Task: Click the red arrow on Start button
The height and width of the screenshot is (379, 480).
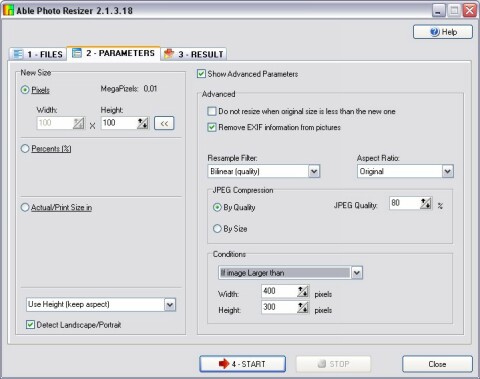Action: pyautogui.click(x=224, y=364)
